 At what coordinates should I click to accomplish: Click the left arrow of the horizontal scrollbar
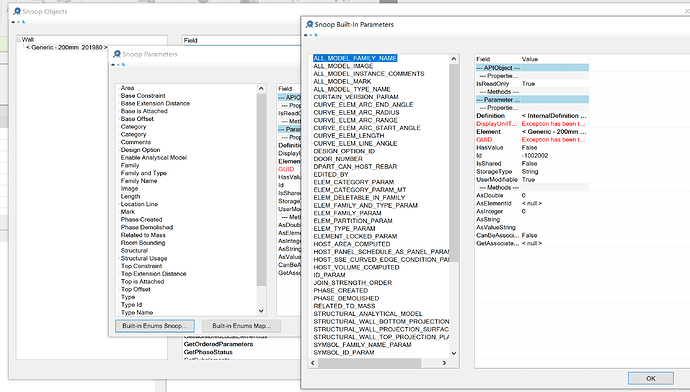tap(313, 363)
